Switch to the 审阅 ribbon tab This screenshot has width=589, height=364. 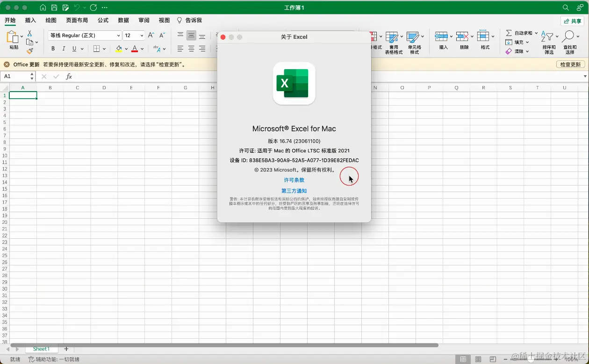(144, 20)
